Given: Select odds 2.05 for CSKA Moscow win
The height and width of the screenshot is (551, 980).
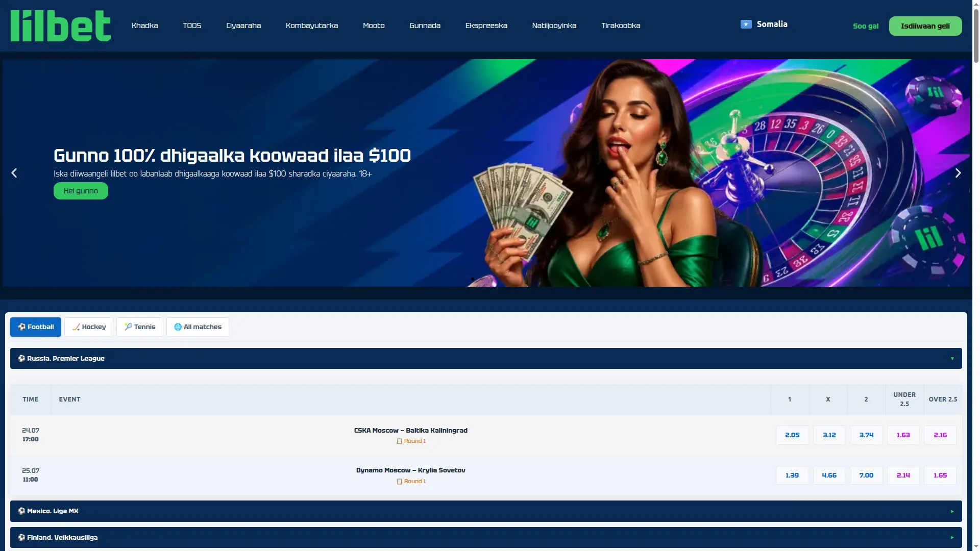Looking at the screenshot, I should 792,435.
